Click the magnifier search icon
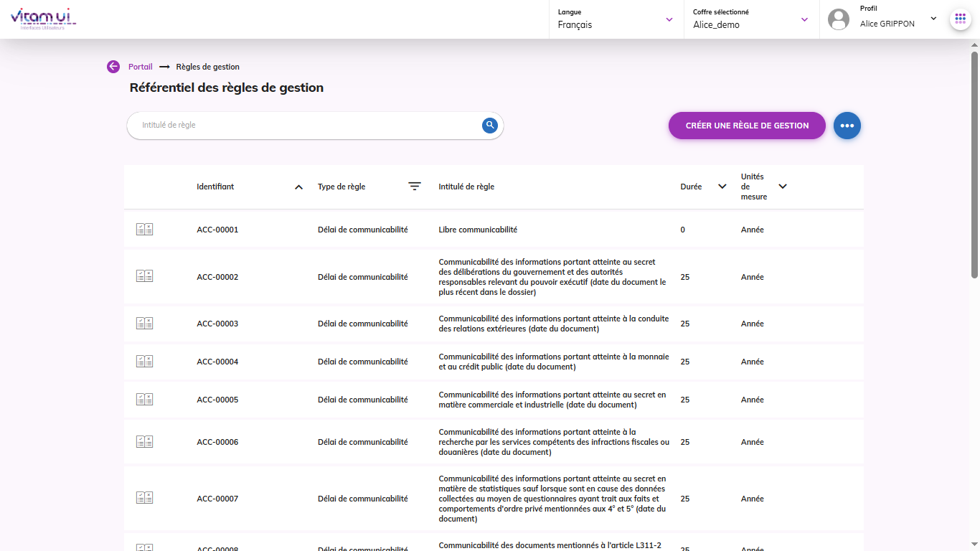Screen dimensions: 980x551 (490, 126)
